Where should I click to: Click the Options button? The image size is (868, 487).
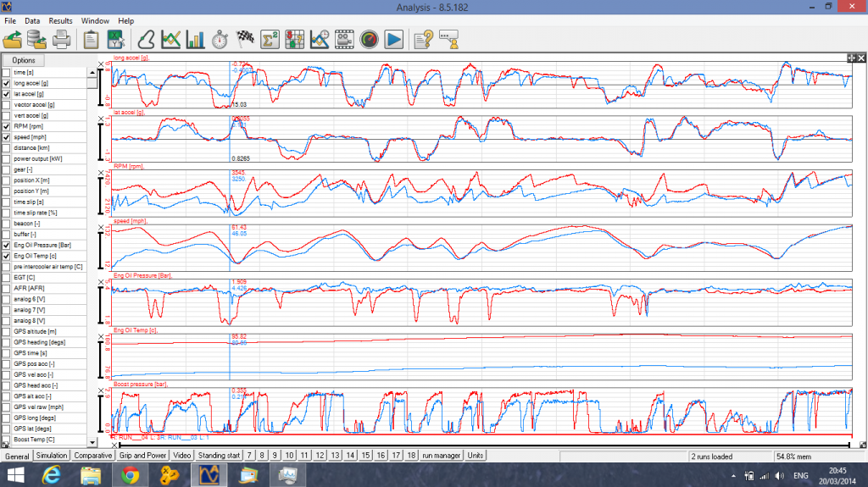[24, 61]
